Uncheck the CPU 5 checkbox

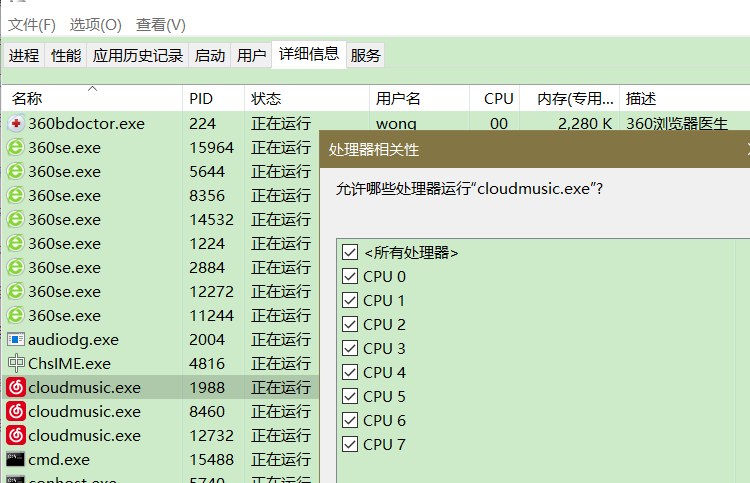[x=350, y=396]
